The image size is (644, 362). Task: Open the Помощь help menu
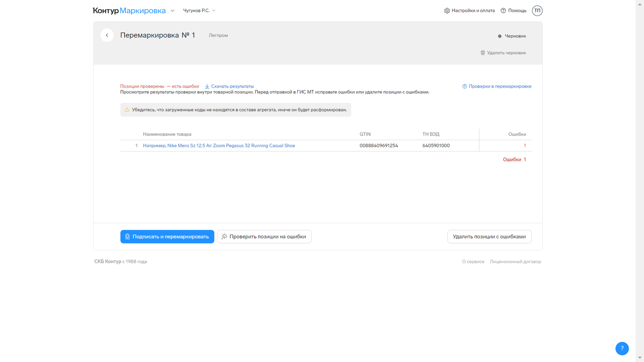513,10
